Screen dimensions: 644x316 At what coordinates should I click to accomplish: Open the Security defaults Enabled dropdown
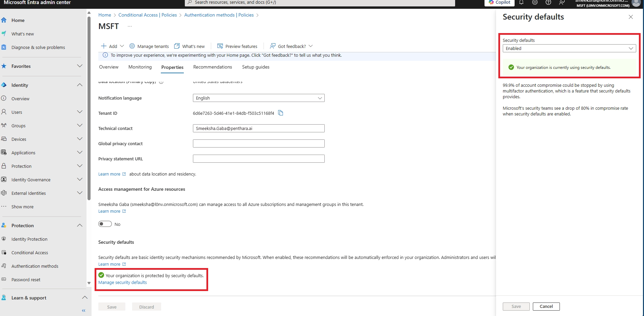pyautogui.click(x=569, y=49)
